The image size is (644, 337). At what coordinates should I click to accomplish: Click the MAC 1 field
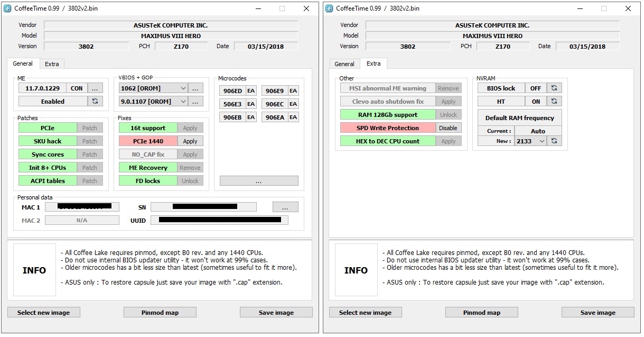(82, 207)
